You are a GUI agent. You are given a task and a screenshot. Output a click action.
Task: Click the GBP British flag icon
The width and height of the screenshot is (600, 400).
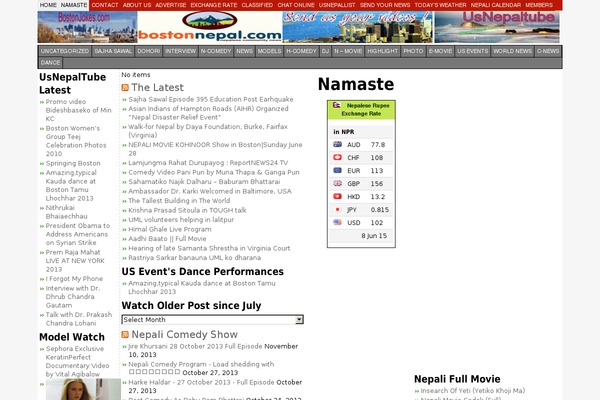[x=338, y=183]
